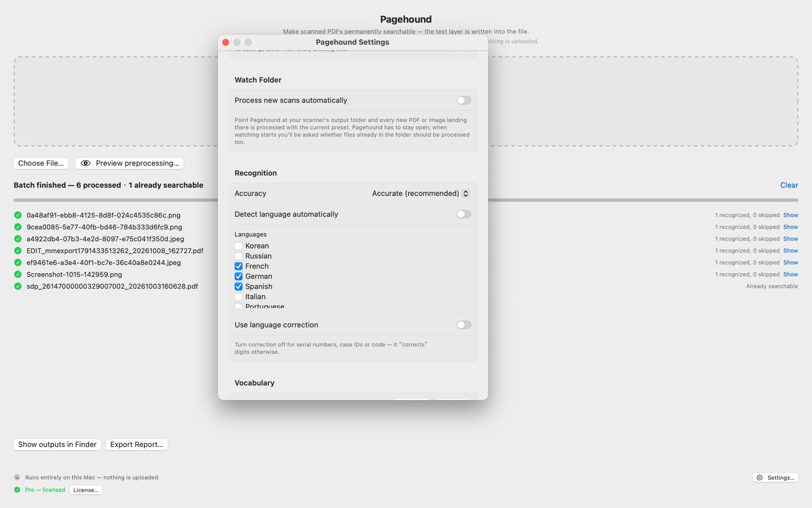Open the Accuracy popup menu
This screenshot has width=812, height=508.
(x=420, y=194)
